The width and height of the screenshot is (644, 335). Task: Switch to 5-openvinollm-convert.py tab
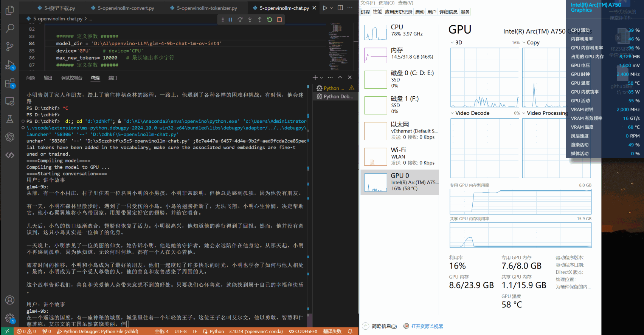(x=123, y=8)
